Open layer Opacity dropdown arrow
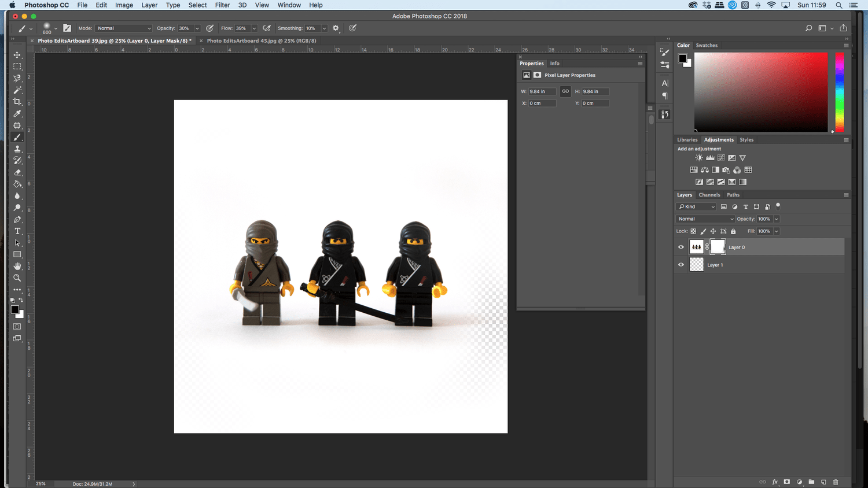This screenshot has height=488, width=868. (777, 219)
